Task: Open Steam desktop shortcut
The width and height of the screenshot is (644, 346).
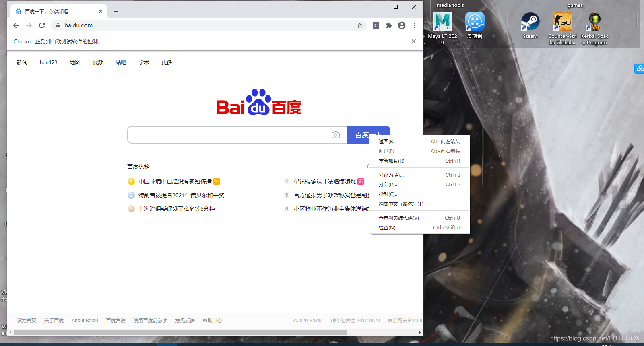Action: pyautogui.click(x=530, y=25)
